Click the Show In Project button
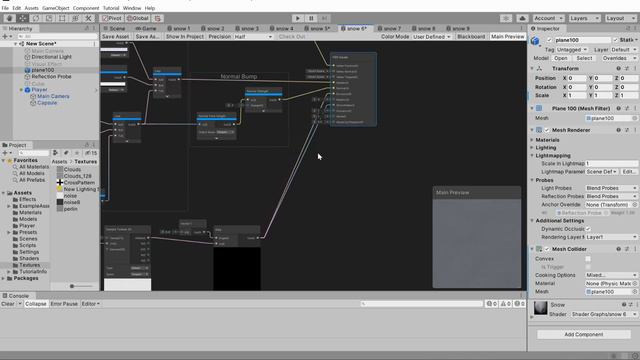This screenshot has width=640, height=360. (184, 37)
